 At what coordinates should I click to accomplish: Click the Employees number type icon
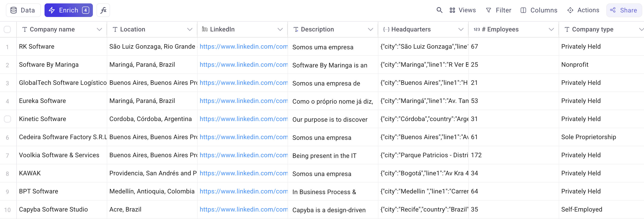(477, 30)
